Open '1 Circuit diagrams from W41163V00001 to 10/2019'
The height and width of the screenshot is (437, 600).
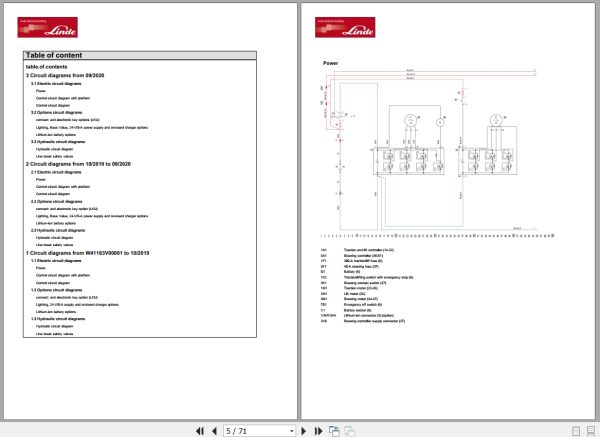point(87,253)
